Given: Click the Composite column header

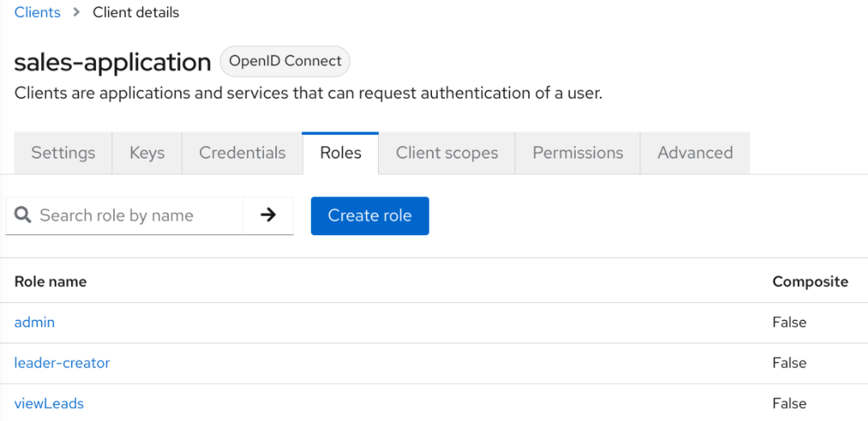Looking at the screenshot, I should coord(810,281).
